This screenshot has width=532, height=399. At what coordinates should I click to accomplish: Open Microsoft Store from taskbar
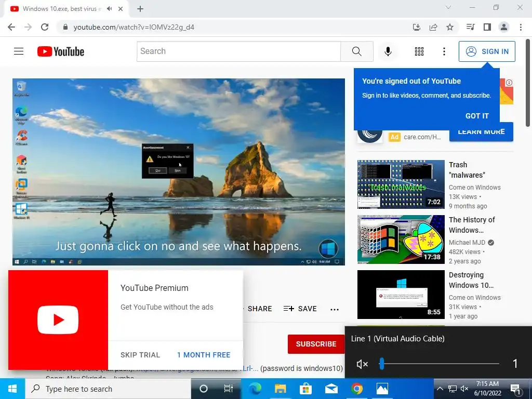click(x=305, y=389)
